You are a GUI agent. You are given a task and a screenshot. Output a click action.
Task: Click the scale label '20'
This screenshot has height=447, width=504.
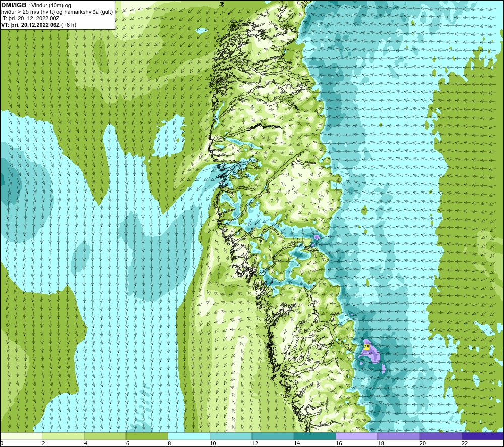click(x=423, y=443)
